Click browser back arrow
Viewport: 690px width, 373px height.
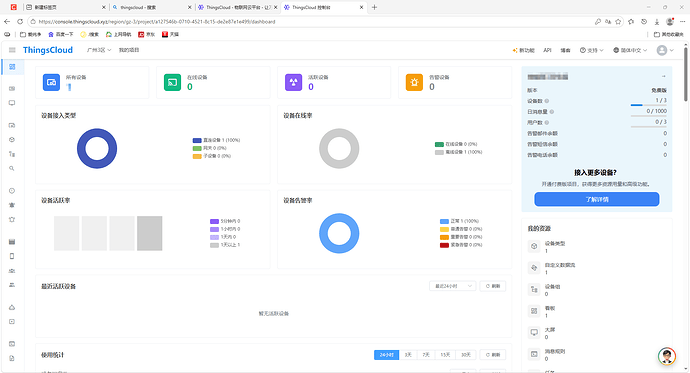pyautogui.click(x=7, y=21)
